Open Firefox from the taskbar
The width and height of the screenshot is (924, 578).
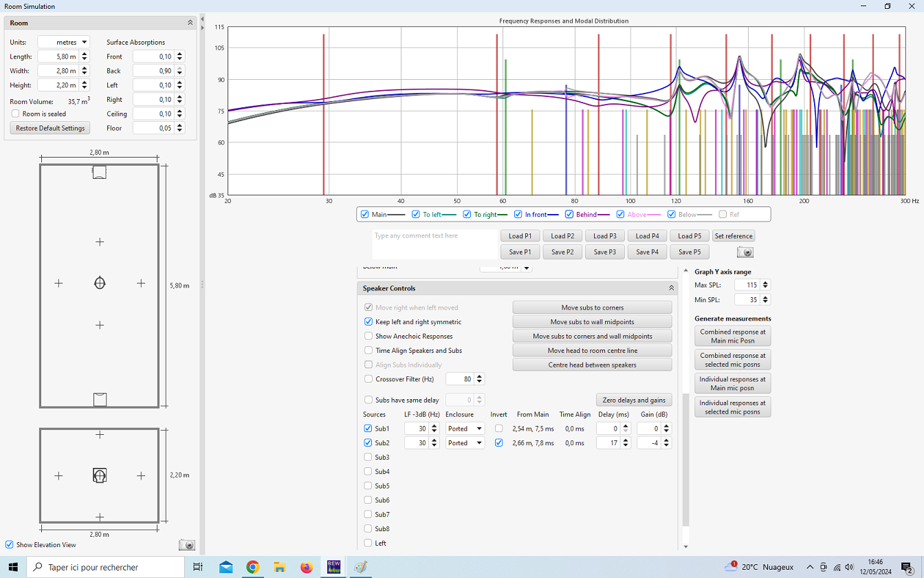pos(307,567)
